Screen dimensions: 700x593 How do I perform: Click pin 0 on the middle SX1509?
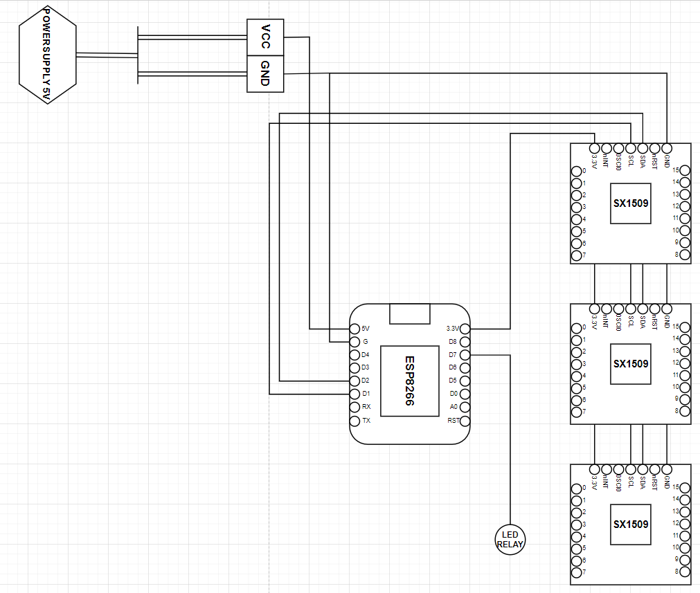click(576, 328)
